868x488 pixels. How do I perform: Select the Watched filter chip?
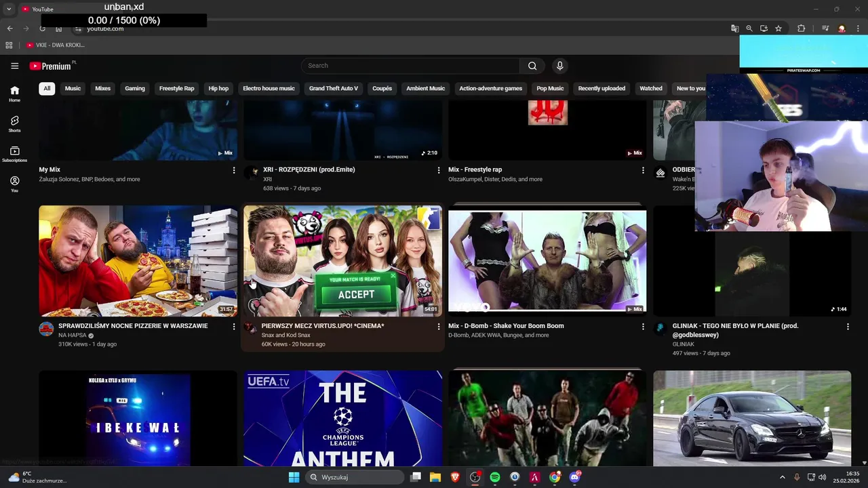coord(650,88)
